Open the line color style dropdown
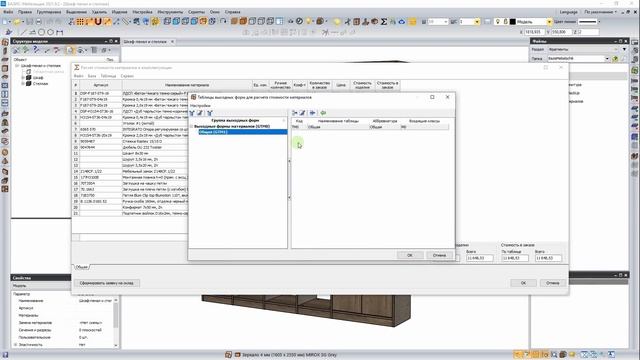Screen dimensions: 640x360 coord(599,22)
